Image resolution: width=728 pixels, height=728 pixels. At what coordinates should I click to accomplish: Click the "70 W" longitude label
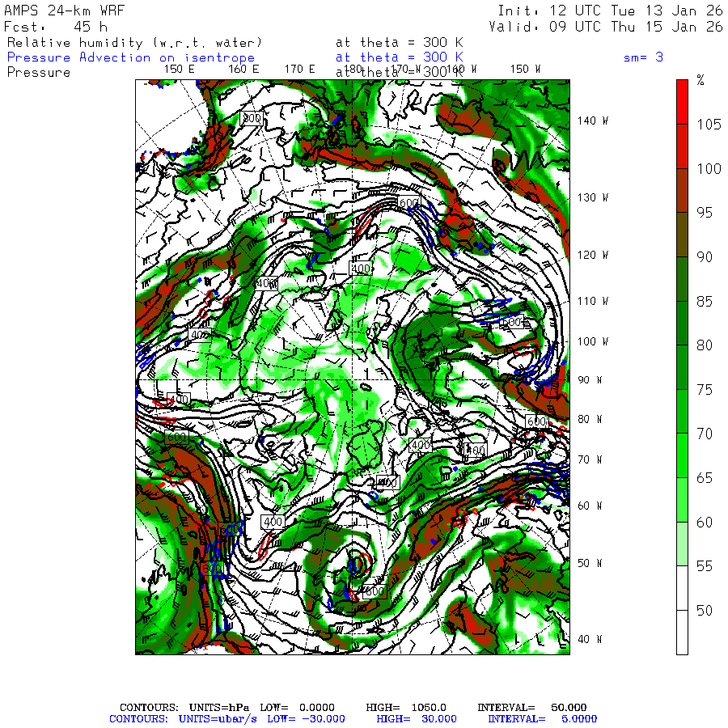click(x=590, y=459)
